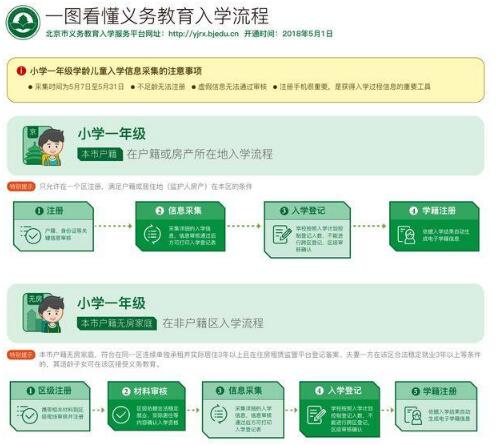Screen dimensions: 497x445
Task: Click the child avatar with 京 badge
Action: (x=44, y=146)
